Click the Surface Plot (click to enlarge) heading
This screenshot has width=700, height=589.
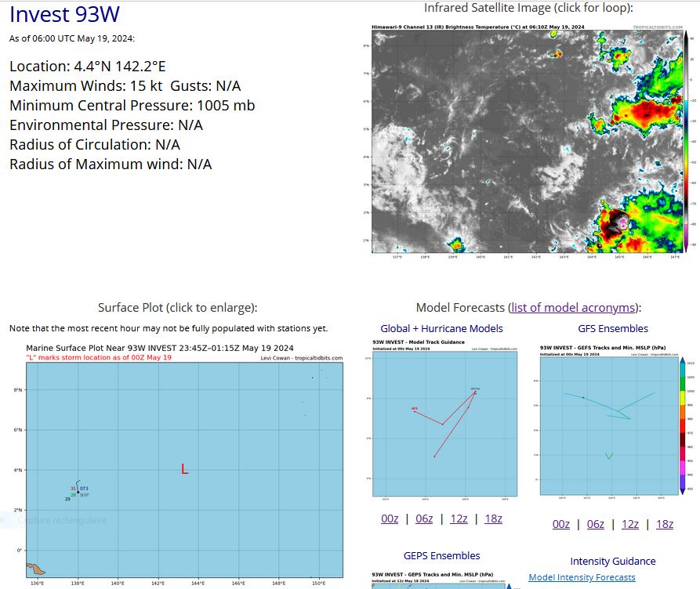click(x=178, y=308)
